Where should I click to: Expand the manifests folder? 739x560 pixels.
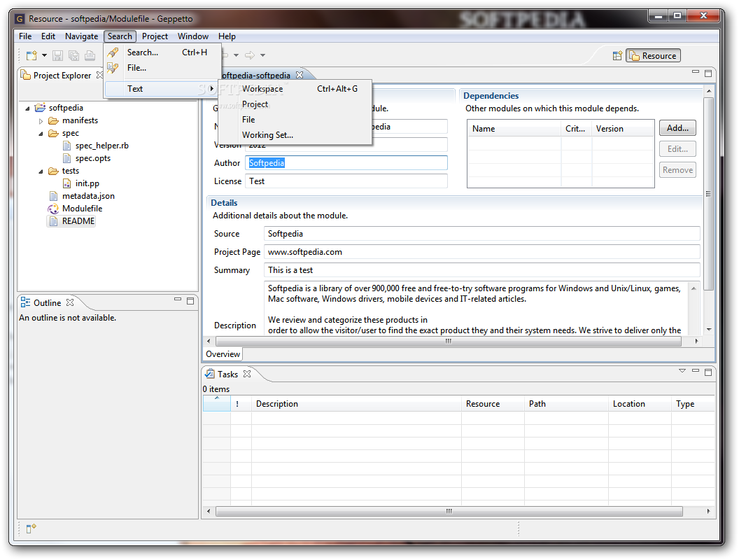(x=41, y=121)
